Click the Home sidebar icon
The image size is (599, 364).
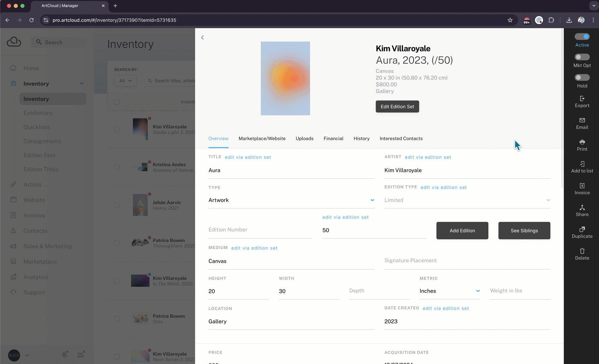pyautogui.click(x=13, y=68)
